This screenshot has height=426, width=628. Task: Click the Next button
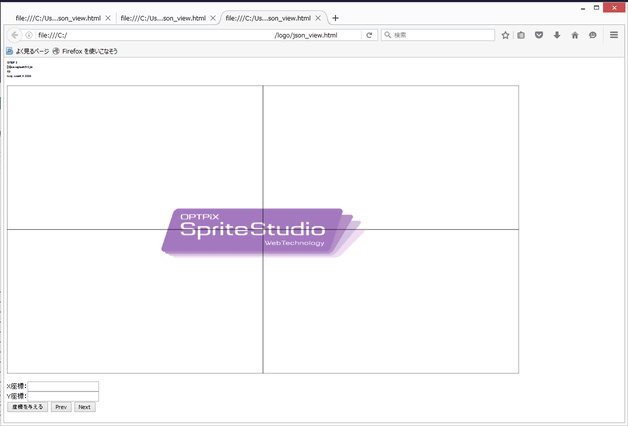(85, 407)
